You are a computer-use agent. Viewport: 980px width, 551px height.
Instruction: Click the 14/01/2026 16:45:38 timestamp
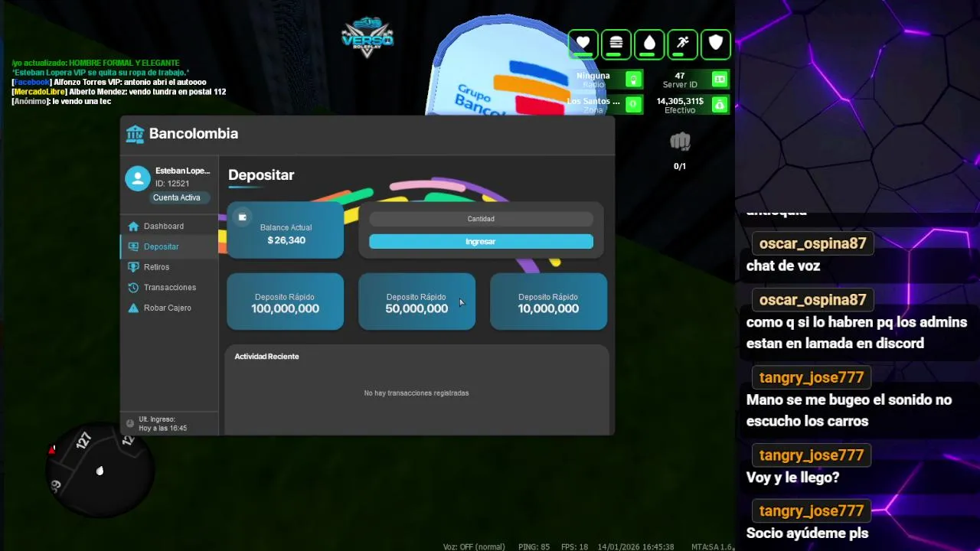pyautogui.click(x=635, y=547)
